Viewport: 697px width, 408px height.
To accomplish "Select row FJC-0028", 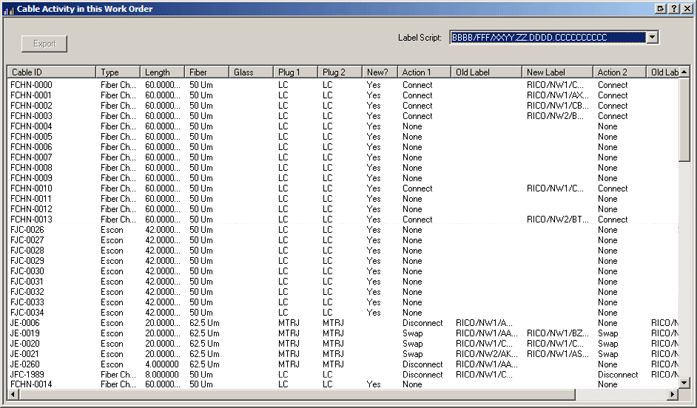I will (x=343, y=251).
